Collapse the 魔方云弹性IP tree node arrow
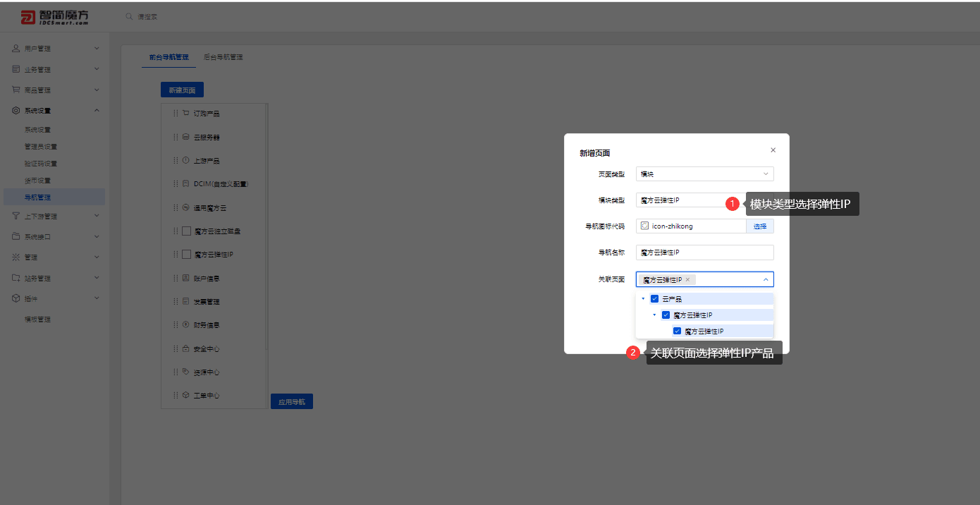Viewport: 980px width, 505px height. pyautogui.click(x=654, y=315)
